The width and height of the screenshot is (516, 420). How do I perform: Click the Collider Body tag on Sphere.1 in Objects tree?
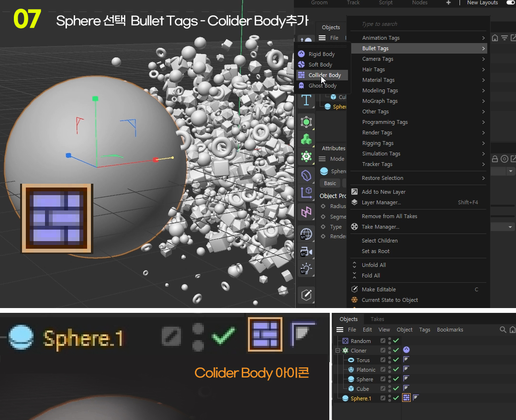click(x=406, y=398)
